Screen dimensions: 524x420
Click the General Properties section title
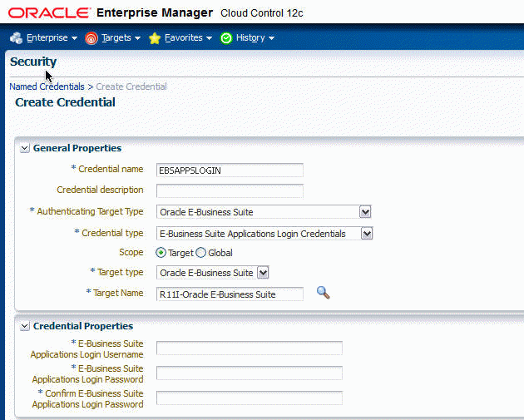point(77,148)
